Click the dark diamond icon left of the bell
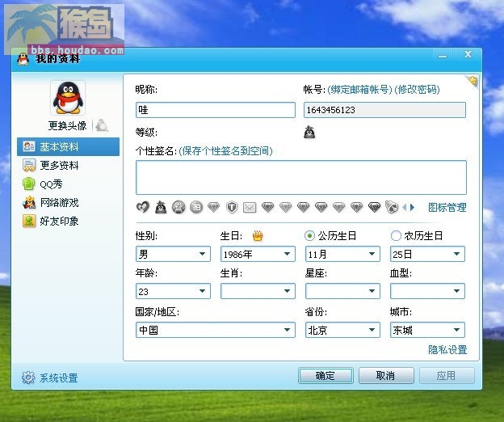Viewport: 504px width, 422px height. pos(374,207)
